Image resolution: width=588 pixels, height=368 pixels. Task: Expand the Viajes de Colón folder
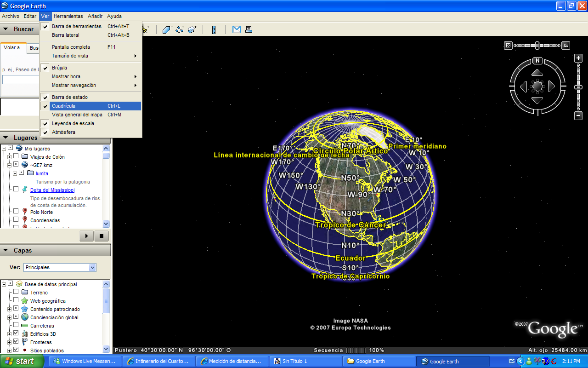(x=9, y=157)
